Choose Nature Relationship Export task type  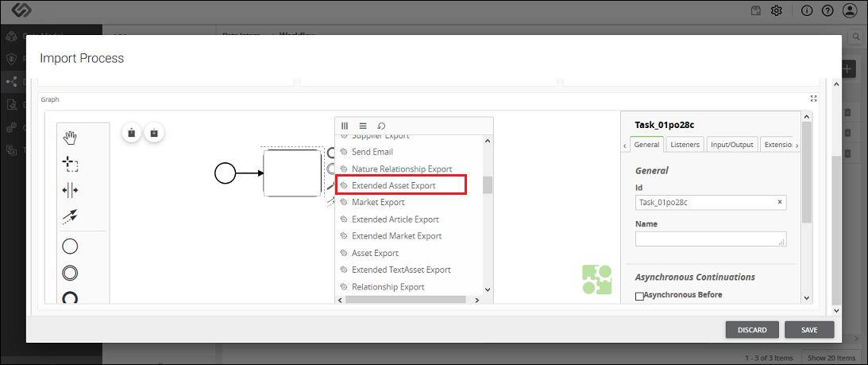402,169
